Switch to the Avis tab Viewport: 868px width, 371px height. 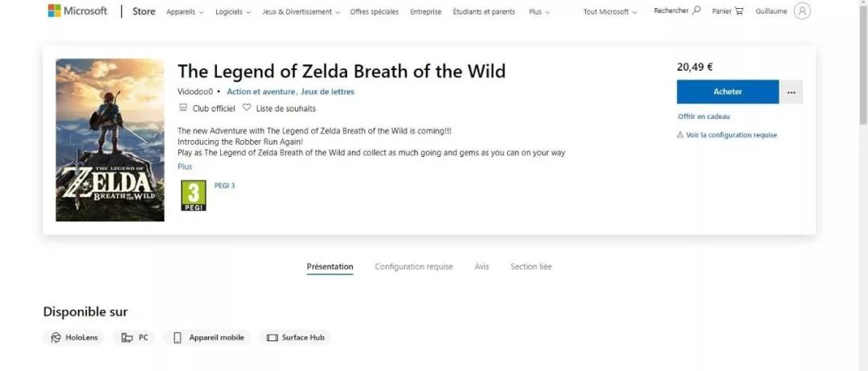(481, 267)
